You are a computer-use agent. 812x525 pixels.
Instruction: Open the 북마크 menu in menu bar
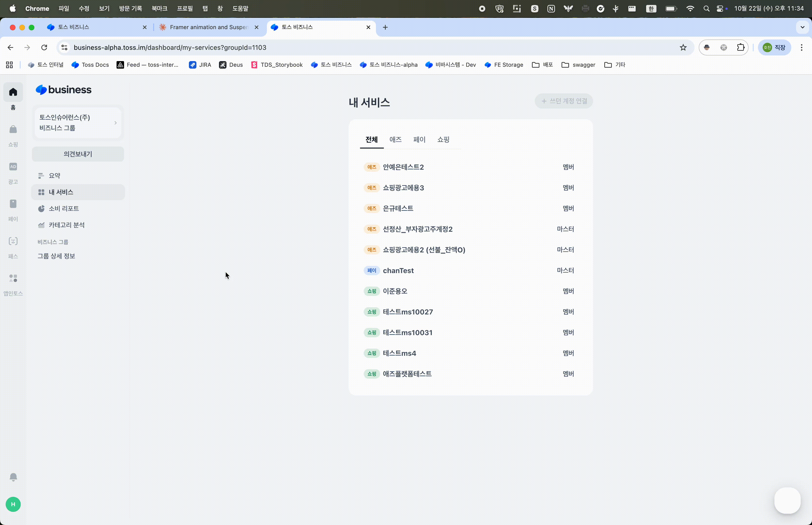click(159, 8)
